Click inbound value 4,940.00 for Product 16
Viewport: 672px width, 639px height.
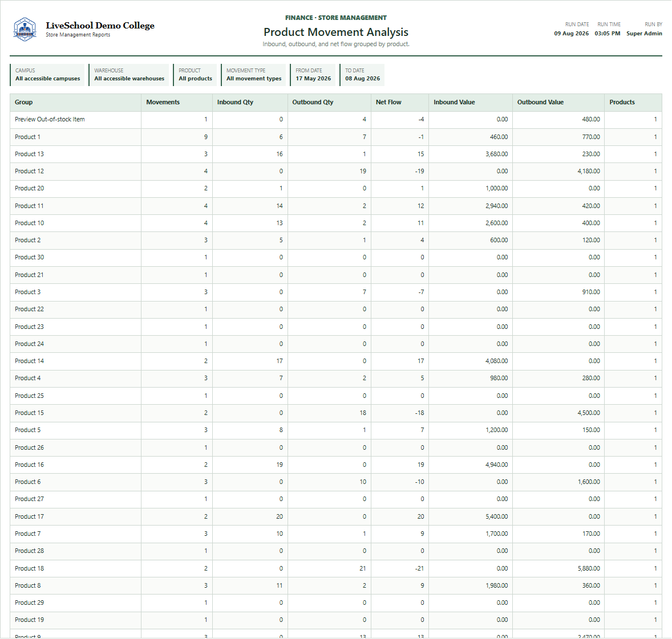497,465
